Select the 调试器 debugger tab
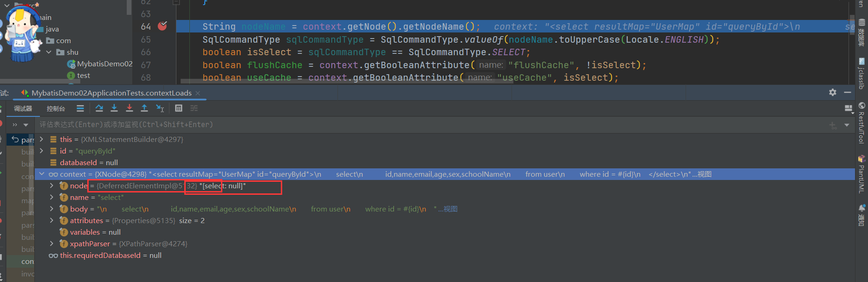This screenshot has height=282, width=868. (x=23, y=109)
